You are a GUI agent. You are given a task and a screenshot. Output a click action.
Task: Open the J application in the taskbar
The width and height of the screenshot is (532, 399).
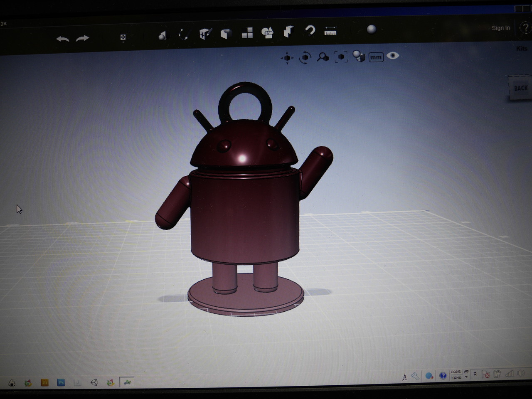pyautogui.click(x=77, y=382)
